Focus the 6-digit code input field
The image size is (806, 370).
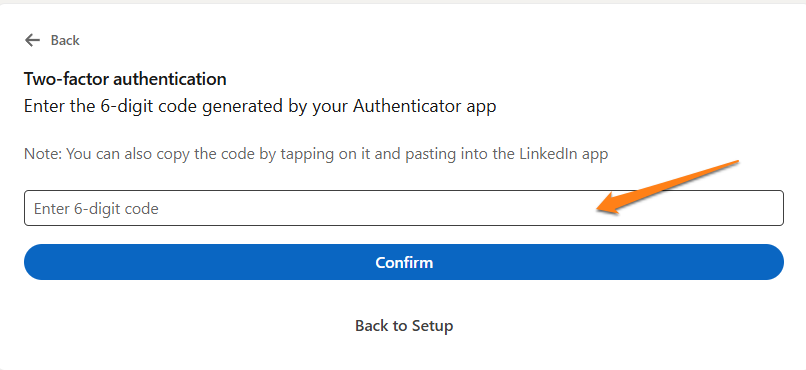pyautogui.click(x=404, y=208)
